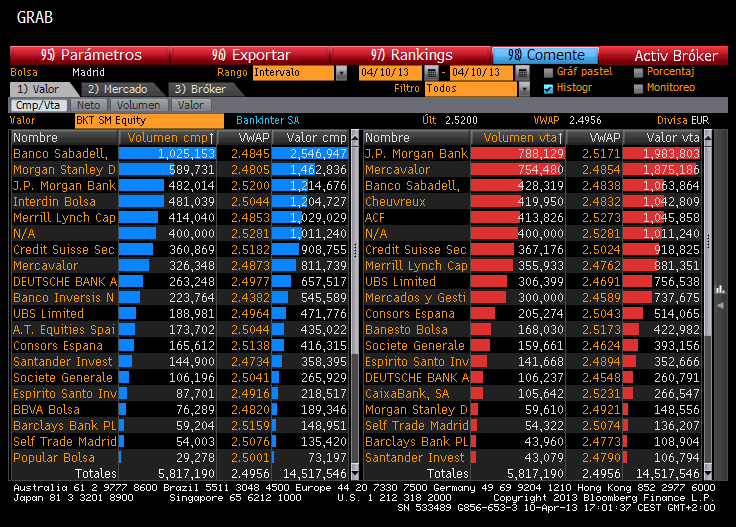Enable the Gráf pastel checkbox
Image resolution: width=736 pixels, height=527 pixels.
548,73
